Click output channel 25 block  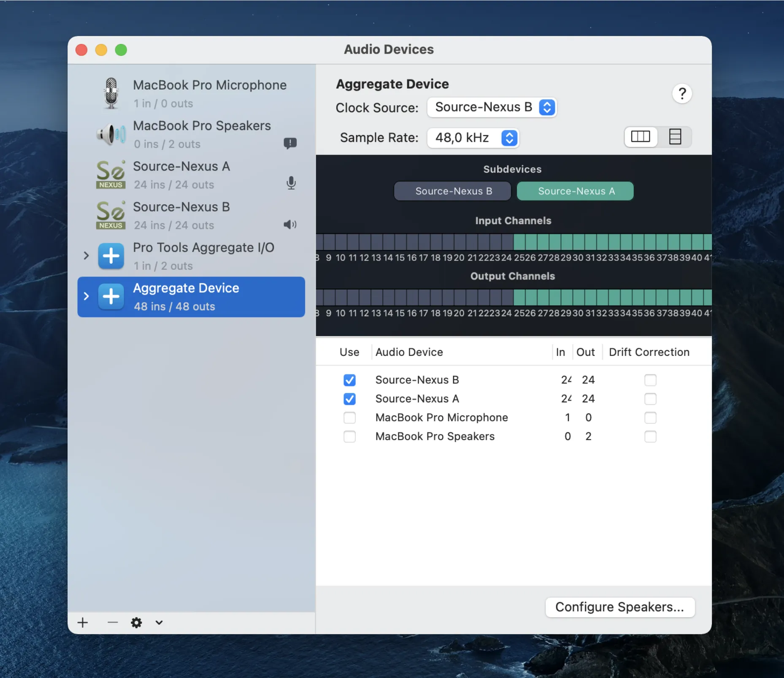point(519,298)
